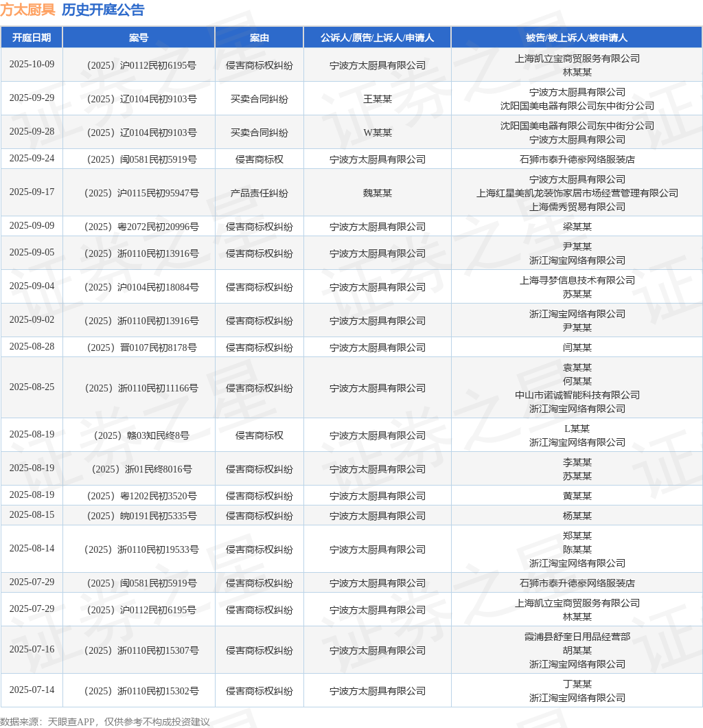The image size is (703, 728).
Task: Click defendant 袁某某
Action: (577, 367)
